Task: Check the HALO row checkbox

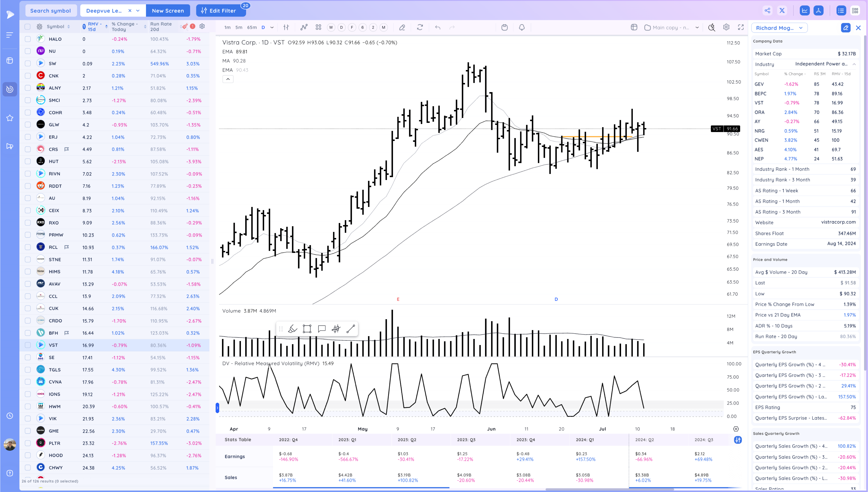Action: pyautogui.click(x=28, y=39)
